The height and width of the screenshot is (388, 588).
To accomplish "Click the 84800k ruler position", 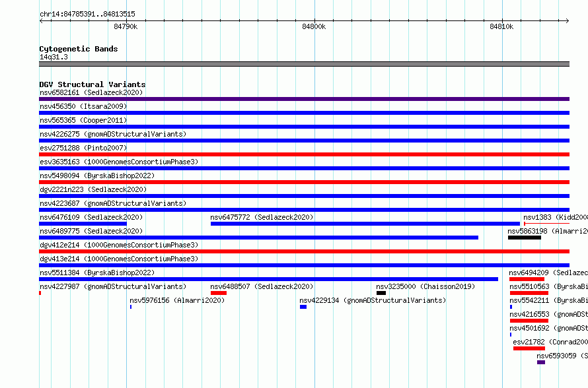I will [314, 26].
